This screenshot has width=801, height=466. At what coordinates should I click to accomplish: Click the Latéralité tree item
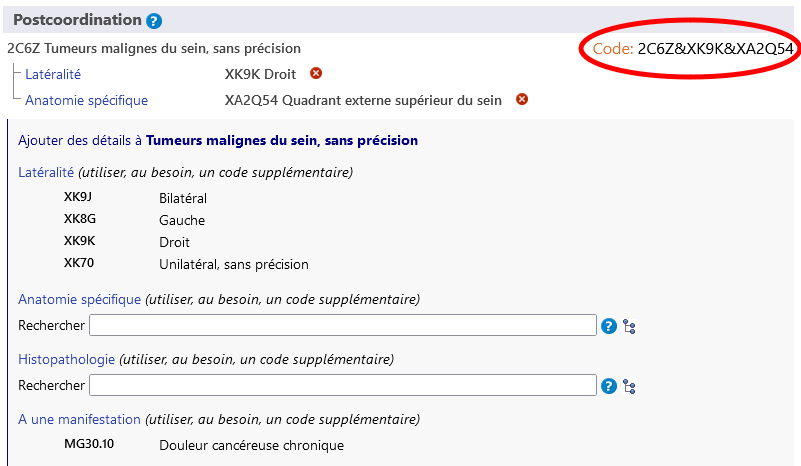tap(53, 74)
